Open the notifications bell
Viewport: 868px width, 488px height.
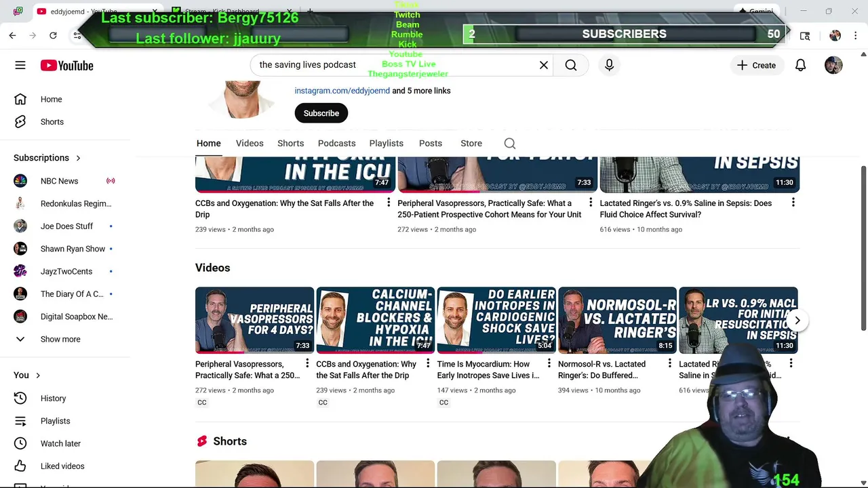[800, 65]
